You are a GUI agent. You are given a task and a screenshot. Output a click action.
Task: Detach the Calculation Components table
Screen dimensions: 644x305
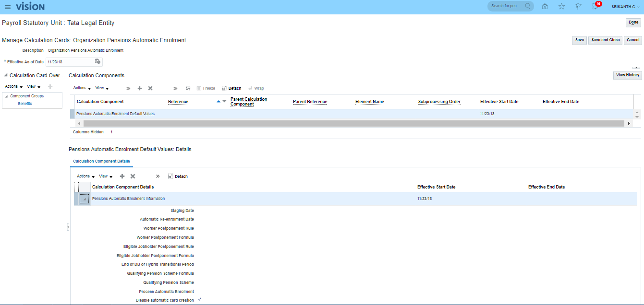point(231,88)
